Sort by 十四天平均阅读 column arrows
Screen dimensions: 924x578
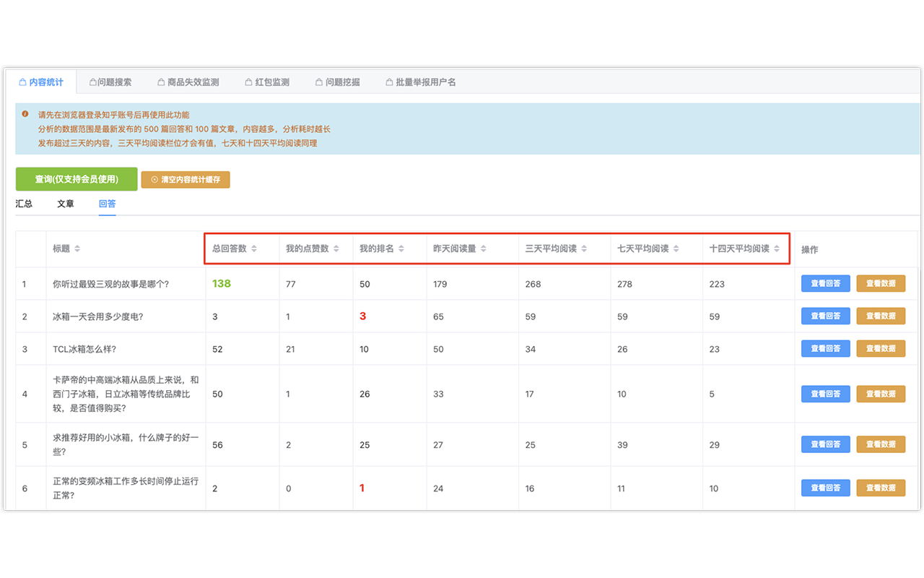[x=777, y=249]
